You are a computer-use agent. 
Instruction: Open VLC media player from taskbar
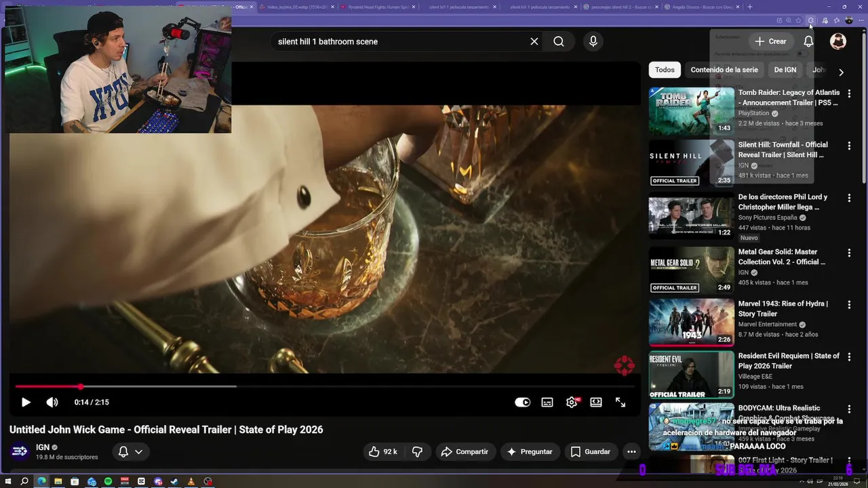[191, 481]
